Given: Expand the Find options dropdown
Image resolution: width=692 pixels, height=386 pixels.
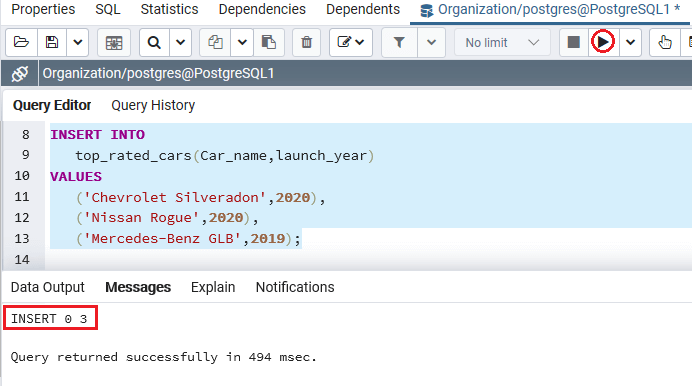Looking at the screenshot, I should click(181, 42).
